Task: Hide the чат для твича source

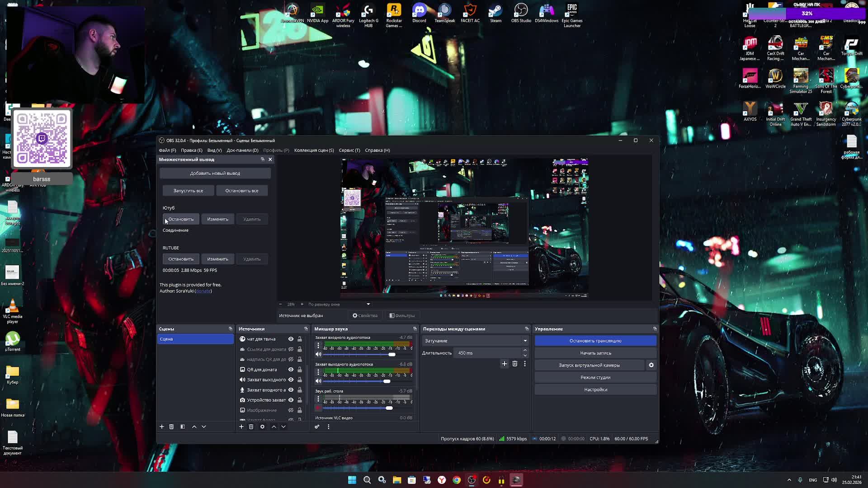Action: pos(291,339)
